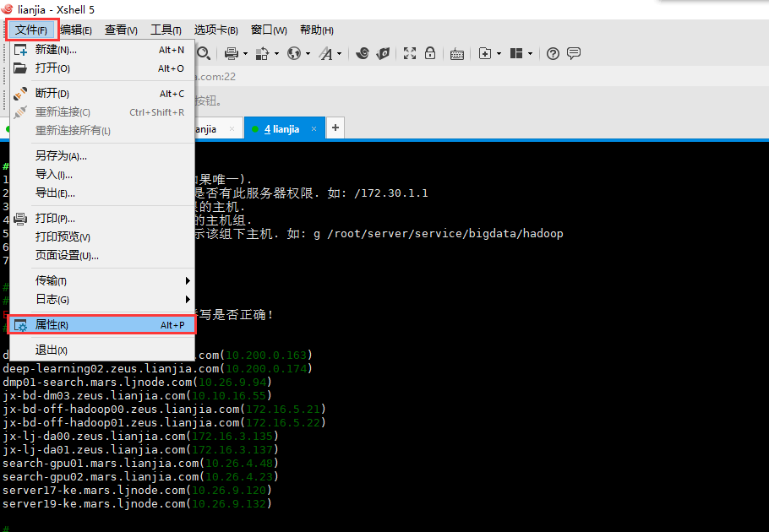Choose 退出(X) to exit Xshell
Image resolution: width=769 pixels, height=532 pixels.
click(102, 350)
